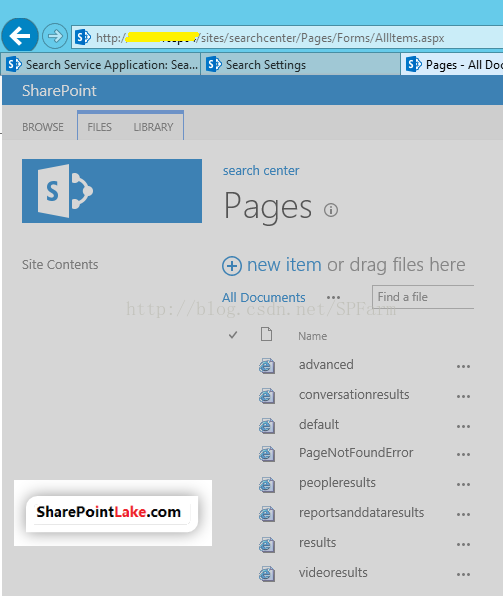Switch to the LIBRARY ribbon tab
Image resolution: width=503 pixels, height=596 pixels.
click(x=153, y=127)
